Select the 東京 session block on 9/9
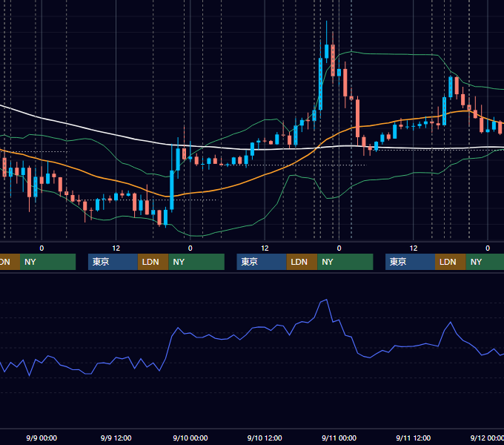504x445 pixels. 113,262
